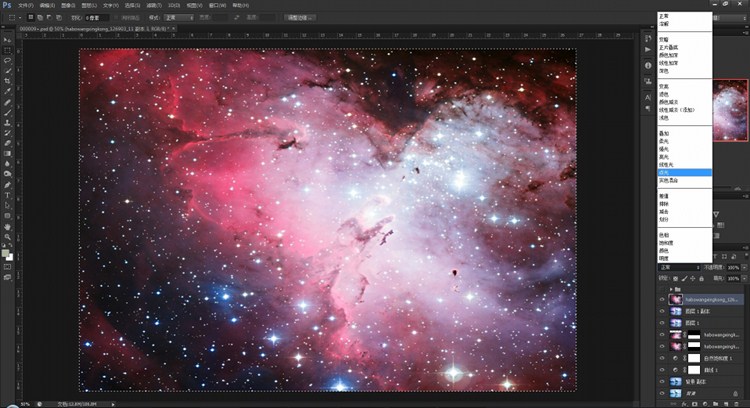Select the Lasso tool
Viewport: 750px width, 408px height.
point(7,61)
